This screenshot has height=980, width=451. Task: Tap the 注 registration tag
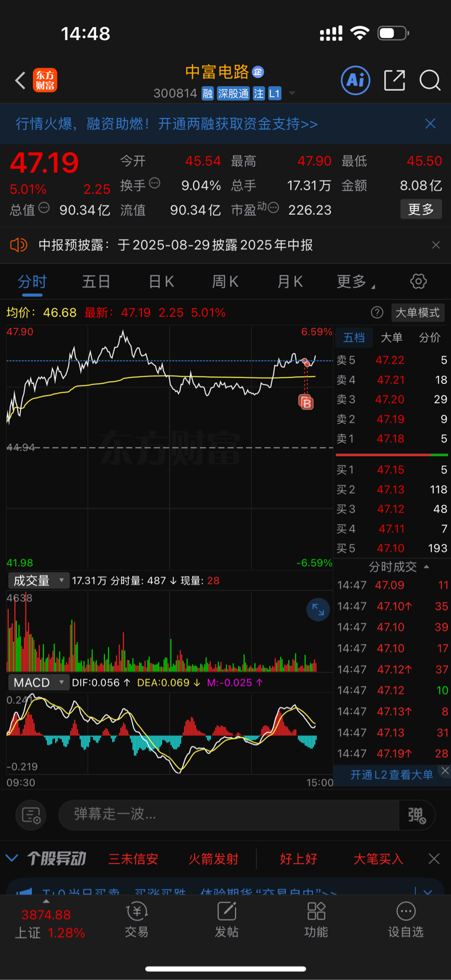tap(259, 93)
